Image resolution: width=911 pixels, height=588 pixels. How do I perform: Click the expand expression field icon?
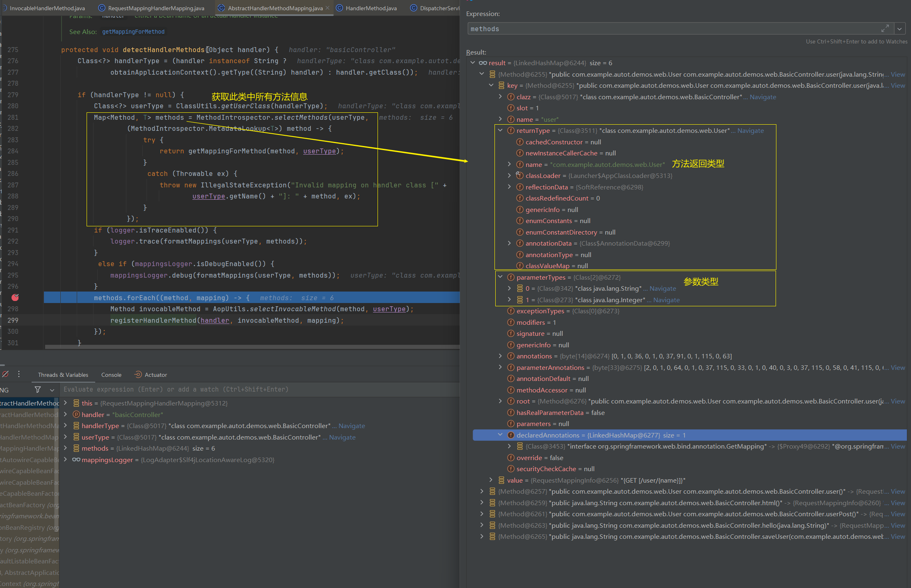click(x=885, y=29)
